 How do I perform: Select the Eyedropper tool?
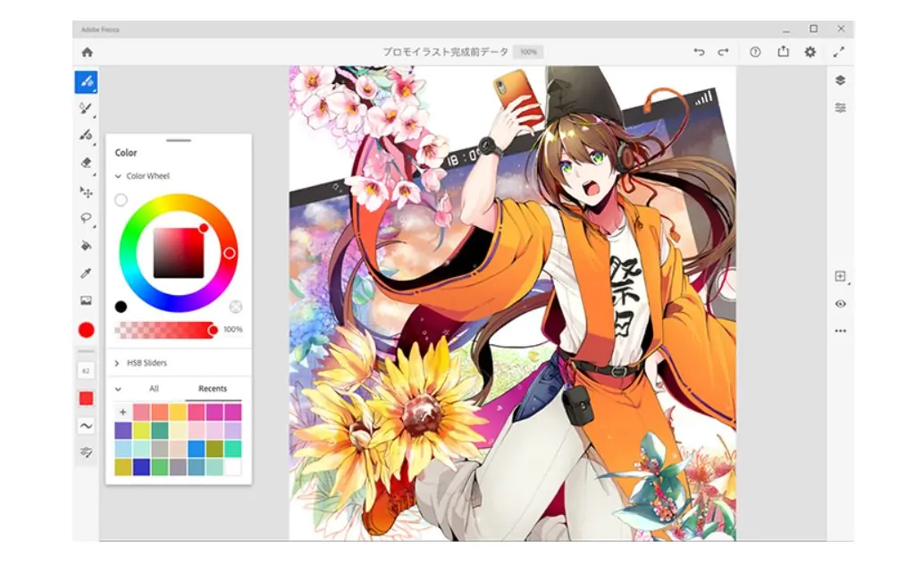(86, 273)
